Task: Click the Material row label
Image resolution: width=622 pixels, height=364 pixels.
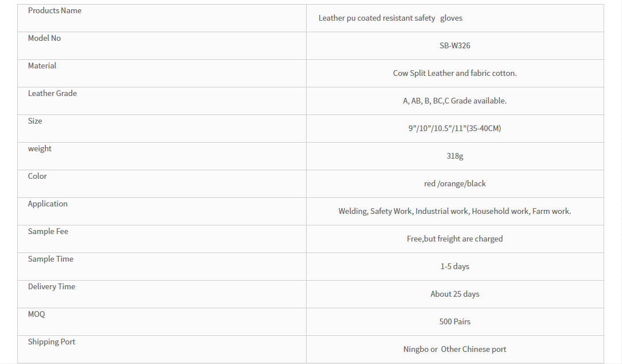Action: pyautogui.click(x=42, y=66)
